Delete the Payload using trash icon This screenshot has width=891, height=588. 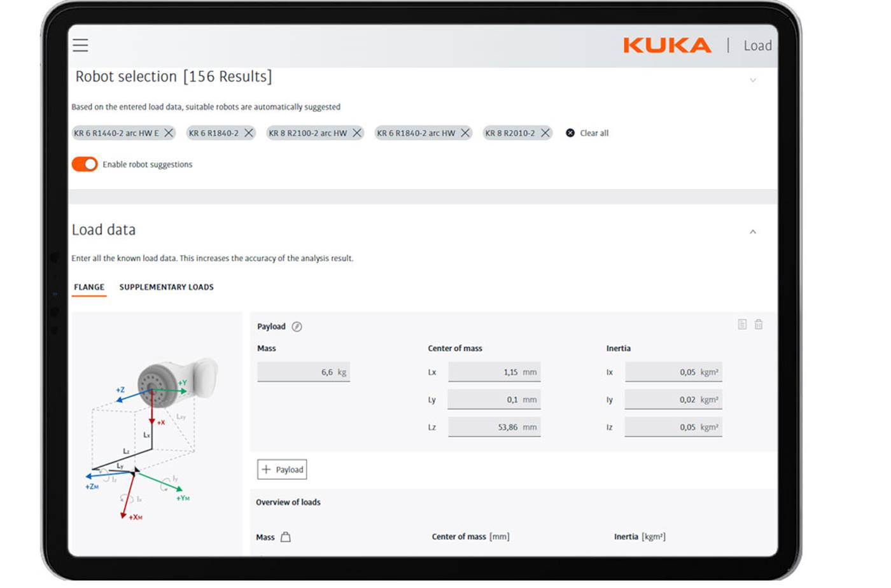coord(758,324)
